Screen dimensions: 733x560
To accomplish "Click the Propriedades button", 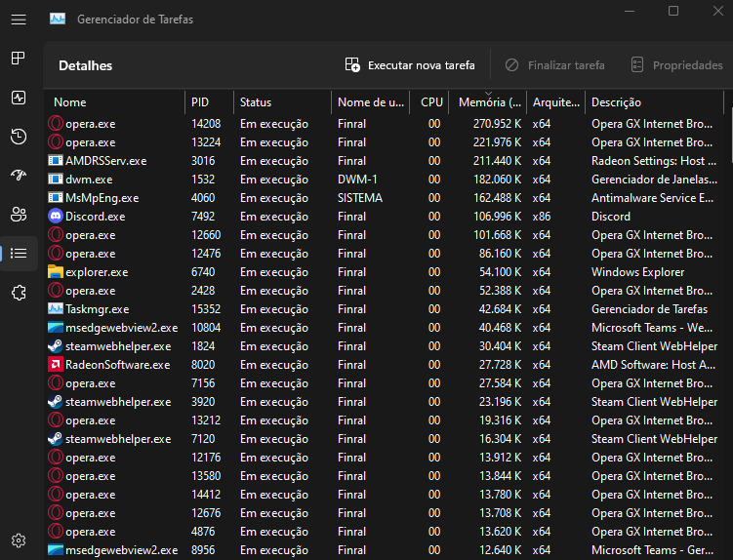I will (676, 65).
